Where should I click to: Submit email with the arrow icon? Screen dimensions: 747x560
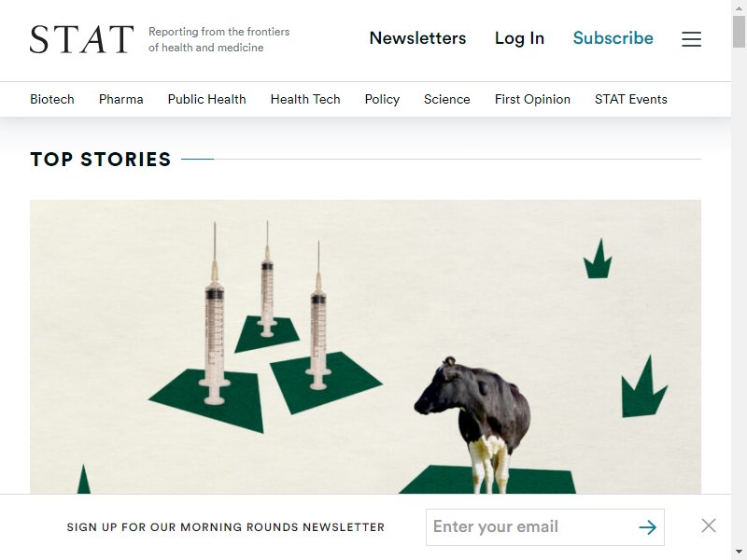647,527
